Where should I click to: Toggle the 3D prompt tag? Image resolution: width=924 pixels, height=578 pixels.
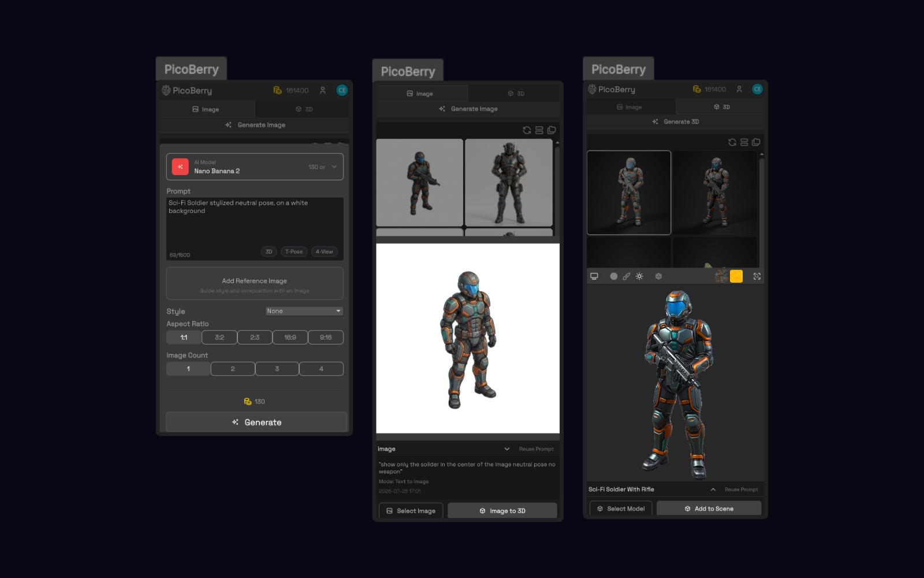(269, 251)
